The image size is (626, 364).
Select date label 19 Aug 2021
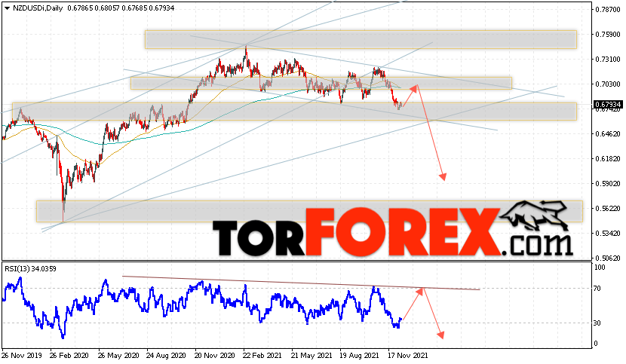pyautogui.click(x=359, y=355)
